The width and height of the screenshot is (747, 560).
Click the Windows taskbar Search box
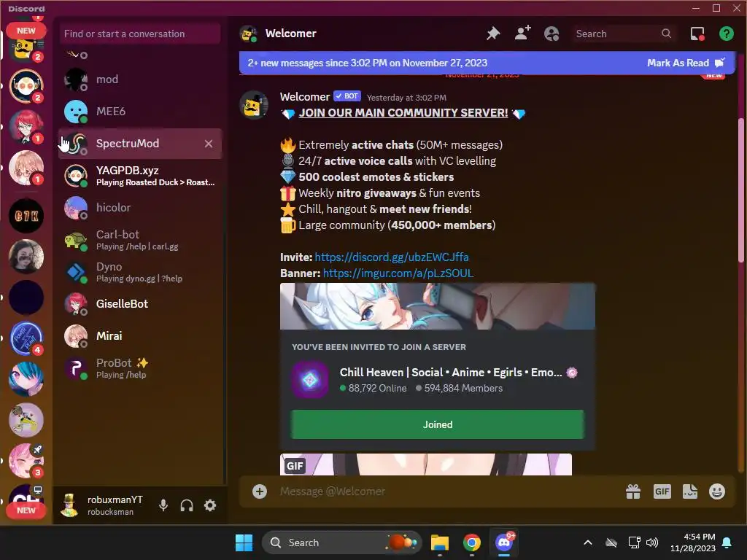[x=342, y=542]
